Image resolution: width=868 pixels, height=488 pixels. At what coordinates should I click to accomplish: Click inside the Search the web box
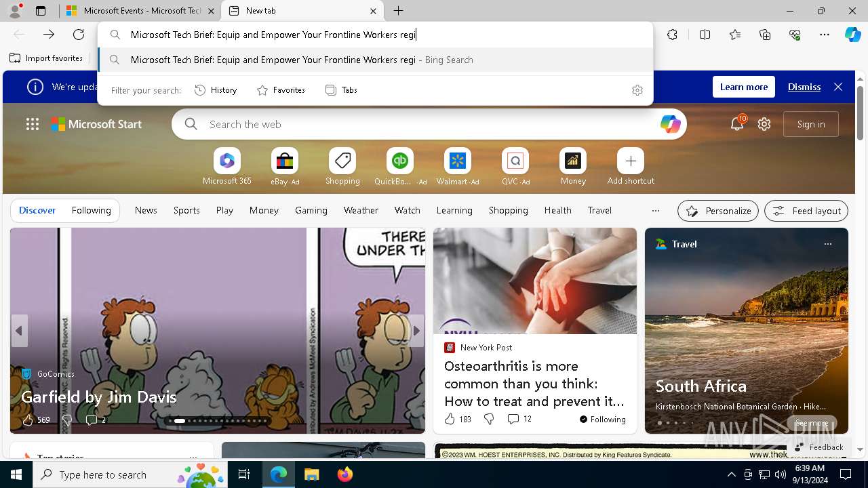(429, 124)
